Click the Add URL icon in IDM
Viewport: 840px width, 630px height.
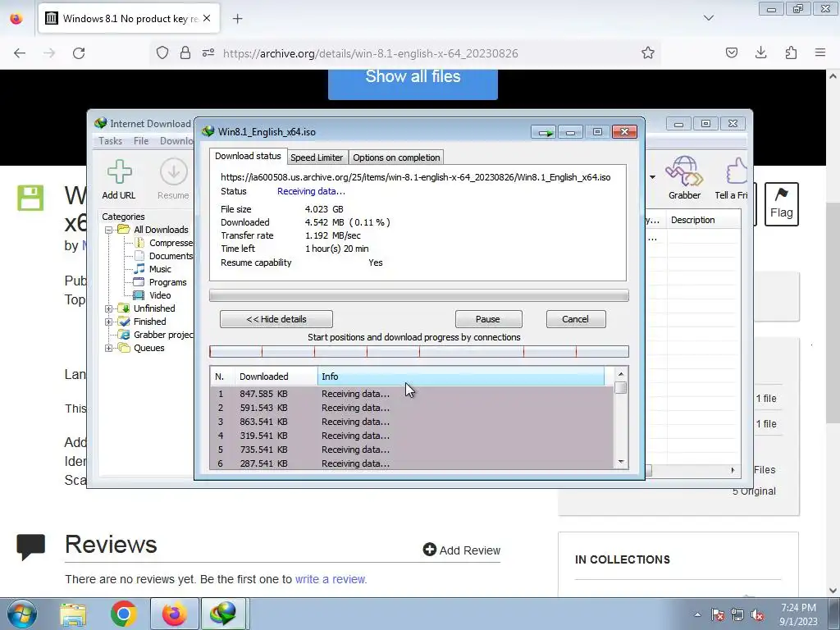pyautogui.click(x=119, y=179)
